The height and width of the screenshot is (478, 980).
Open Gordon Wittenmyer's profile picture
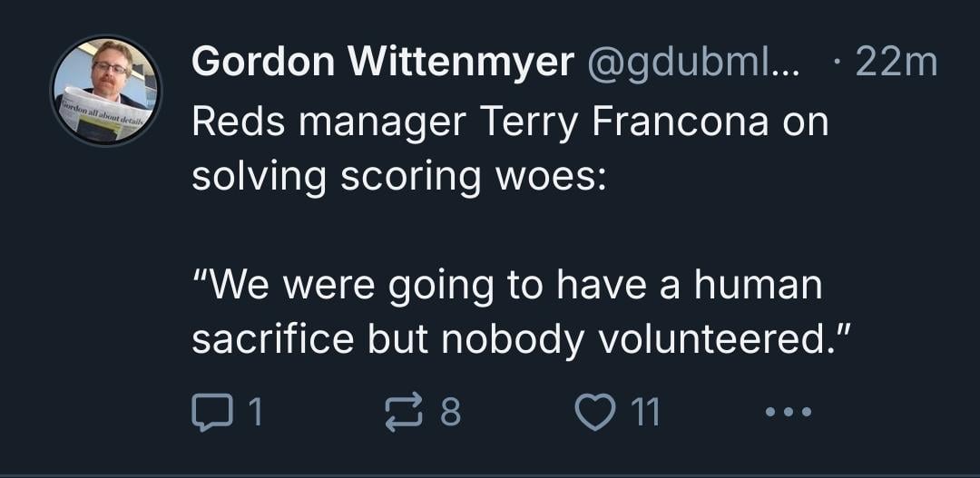[106, 91]
